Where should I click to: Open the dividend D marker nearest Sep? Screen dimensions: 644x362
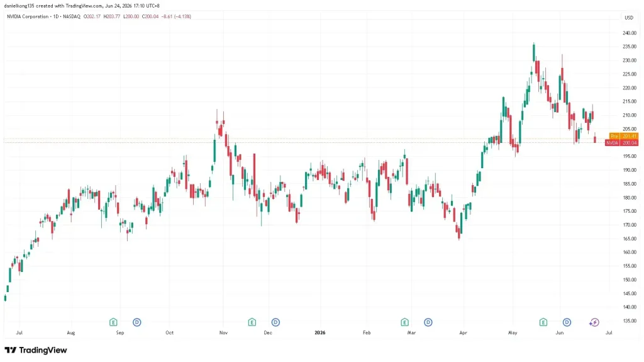[x=136, y=322]
